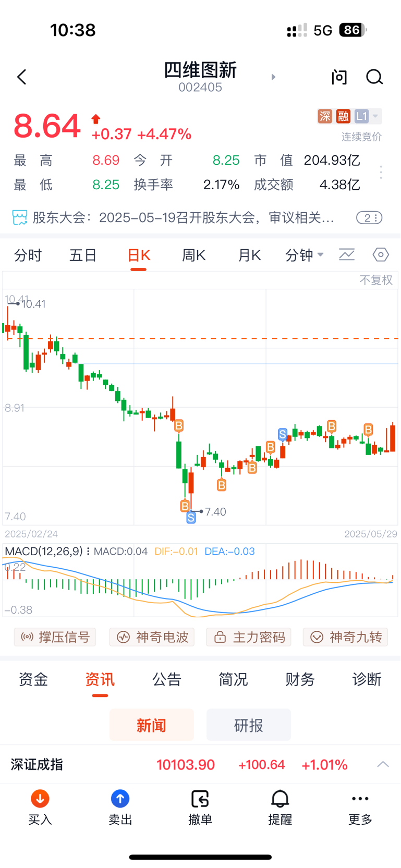Tap the 卖出 sell button
This screenshot has width=401, height=868.
coord(120,808)
